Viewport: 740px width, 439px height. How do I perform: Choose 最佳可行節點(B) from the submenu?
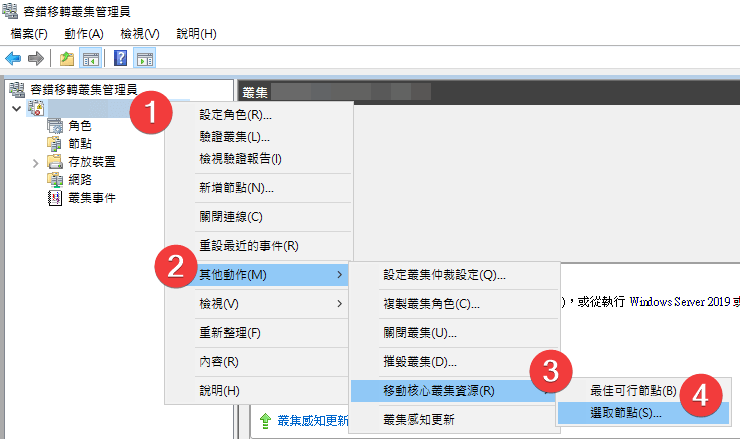pos(633,389)
